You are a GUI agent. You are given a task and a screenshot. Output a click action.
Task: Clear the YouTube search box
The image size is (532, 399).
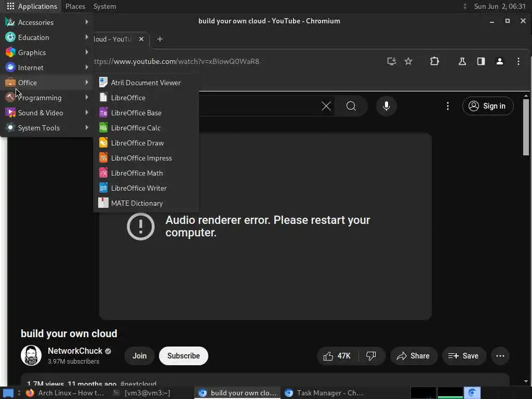(x=326, y=106)
